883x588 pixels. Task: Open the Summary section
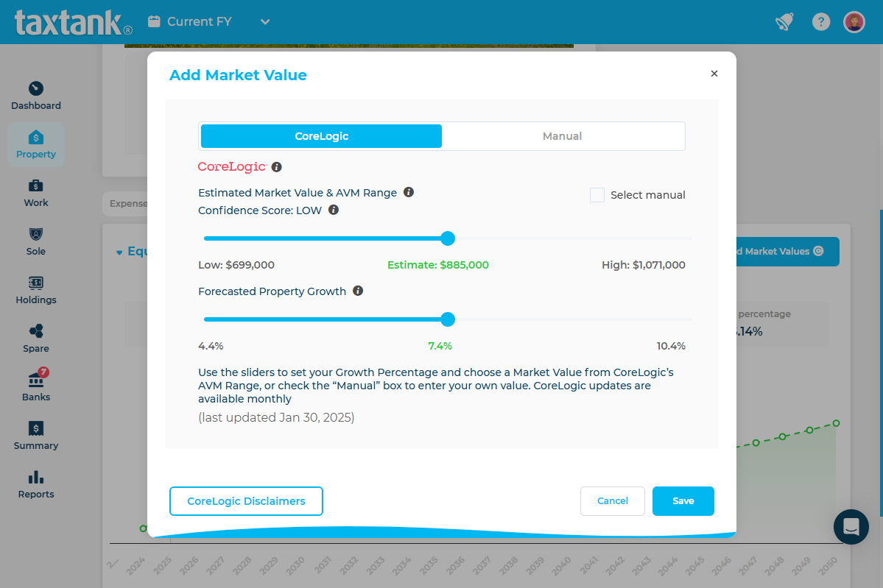point(36,436)
